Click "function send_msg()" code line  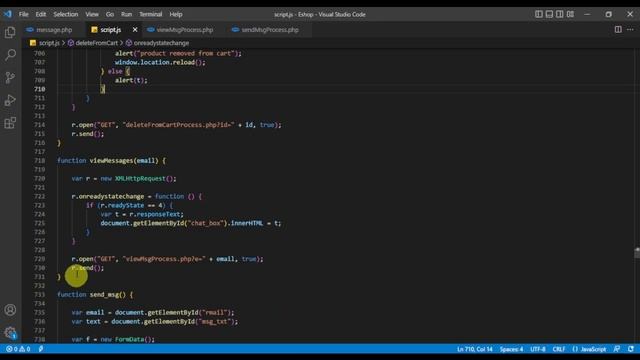click(95, 294)
